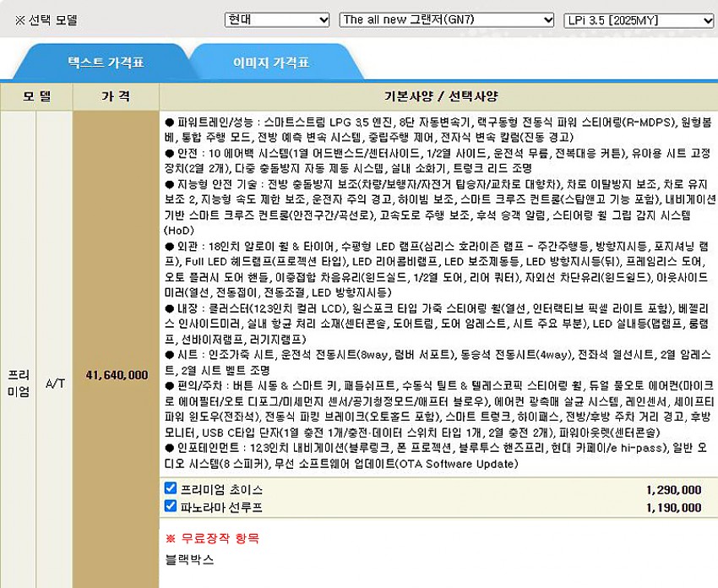
Task: Select the 프리미엄 trim name cell
Action: point(18,383)
